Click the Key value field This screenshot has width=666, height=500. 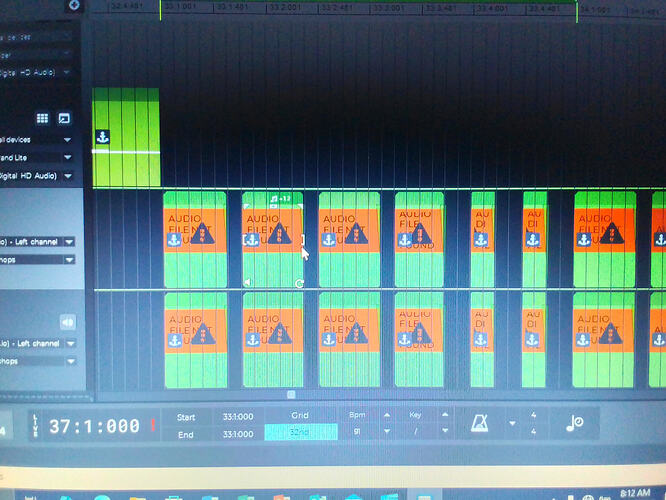(x=415, y=431)
